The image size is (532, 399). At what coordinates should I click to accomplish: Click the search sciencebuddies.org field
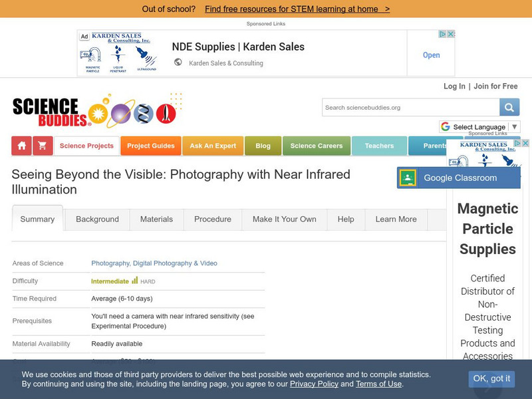[x=410, y=107]
